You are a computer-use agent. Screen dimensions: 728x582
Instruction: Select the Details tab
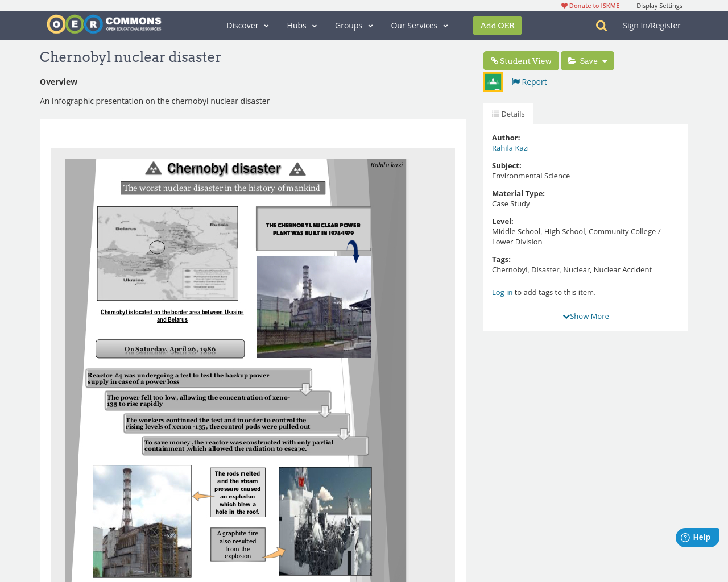pos(508,114)
